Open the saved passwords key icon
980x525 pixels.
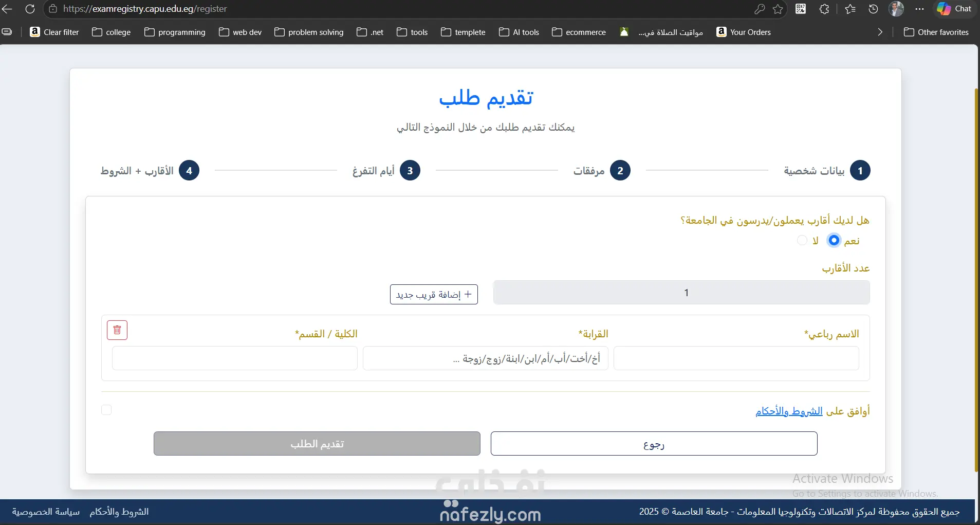[760, 9]
